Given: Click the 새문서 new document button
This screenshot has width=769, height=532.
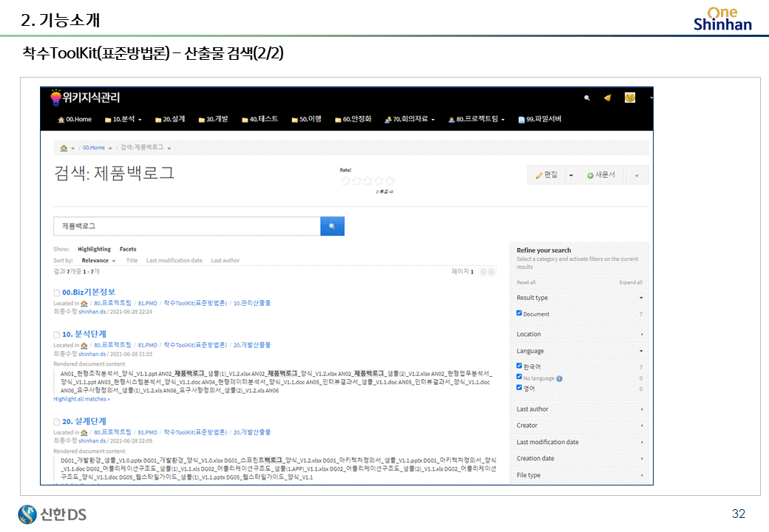Looking at the screenshot, I should [601, 175].
